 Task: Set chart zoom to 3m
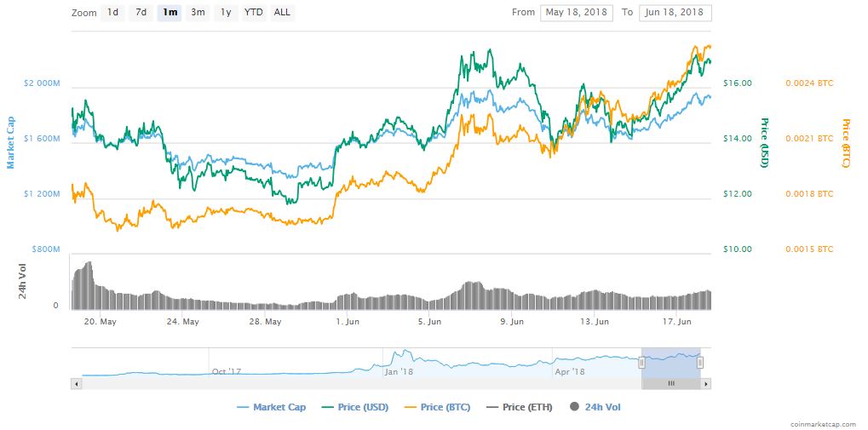(198, 13)
